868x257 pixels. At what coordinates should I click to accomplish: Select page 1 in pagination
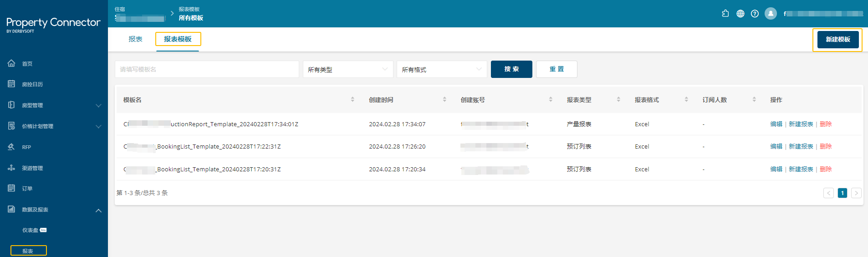tap(842, 193)
